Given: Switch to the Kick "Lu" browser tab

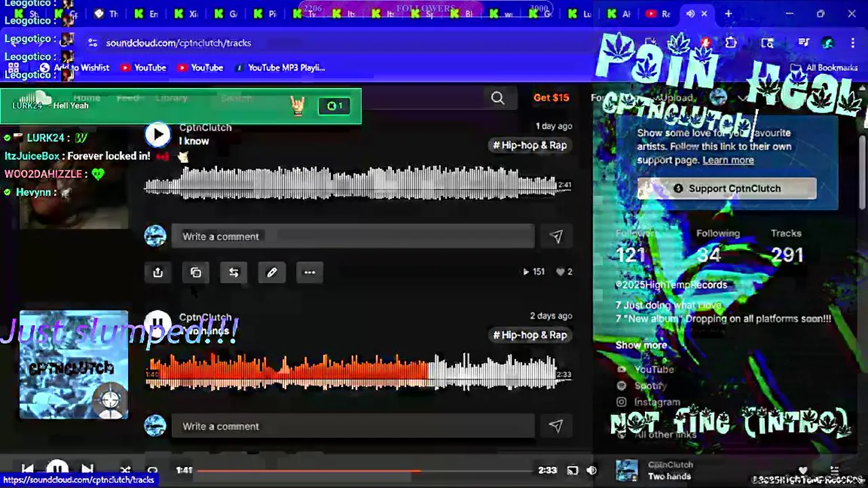Looking at the screenshot, I should [579, 14].
